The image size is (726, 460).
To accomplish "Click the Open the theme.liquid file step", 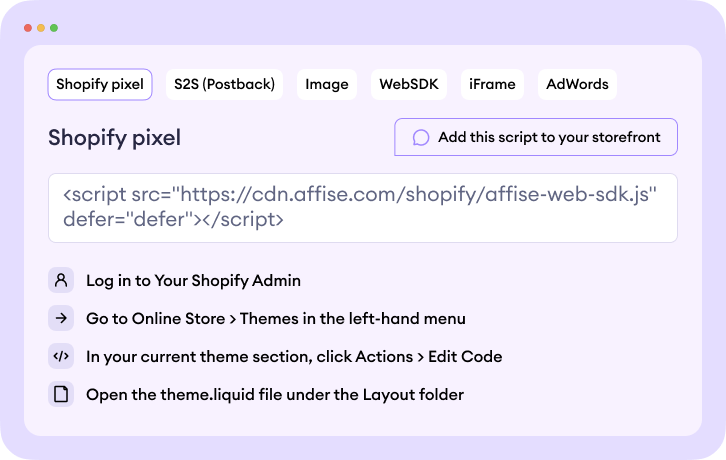I will click(274, 394).
